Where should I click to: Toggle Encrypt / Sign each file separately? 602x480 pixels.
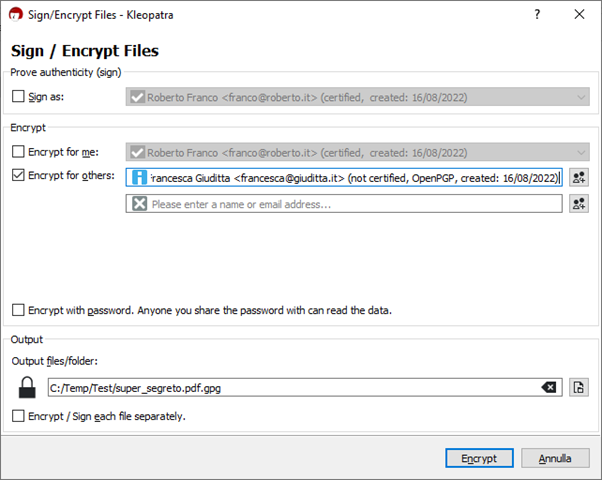click(x=18, y=416)
